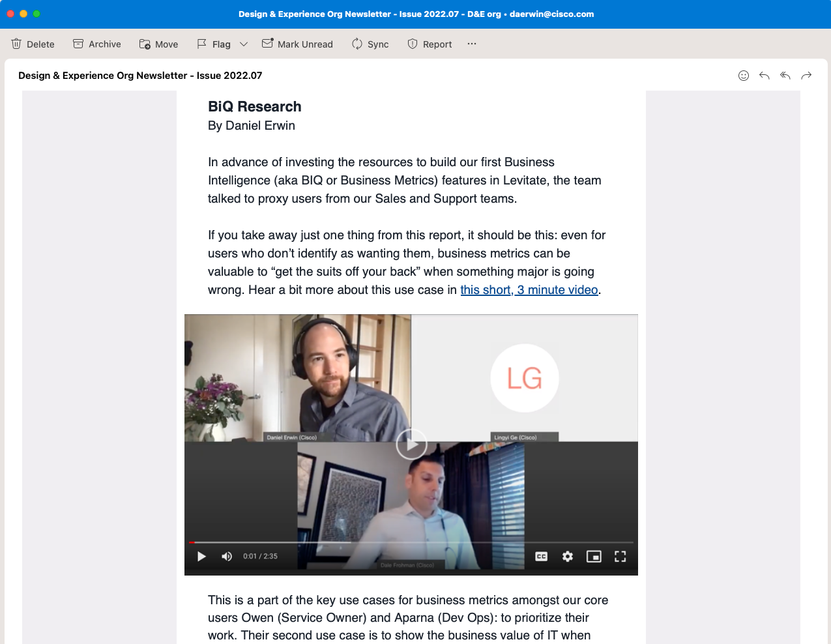This screenshot has height=644, width=831.
Task: Archive the newsletter email
Action: click(x=96, y=44)
